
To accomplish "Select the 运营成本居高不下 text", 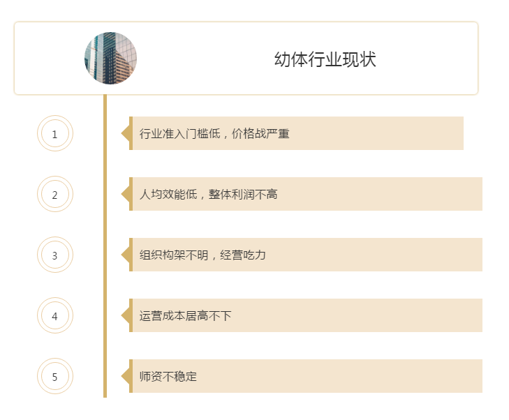I will click(x=185, y=315).
